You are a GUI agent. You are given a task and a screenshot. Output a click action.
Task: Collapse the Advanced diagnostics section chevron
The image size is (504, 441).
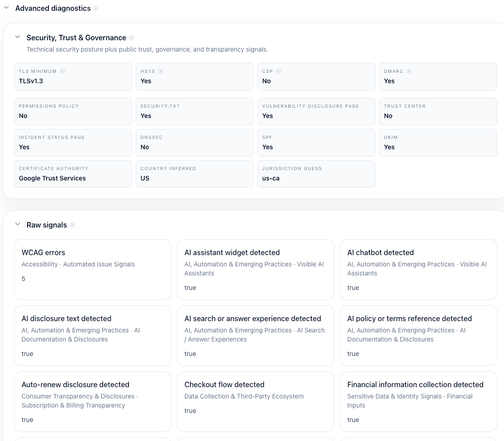point(6,7)
